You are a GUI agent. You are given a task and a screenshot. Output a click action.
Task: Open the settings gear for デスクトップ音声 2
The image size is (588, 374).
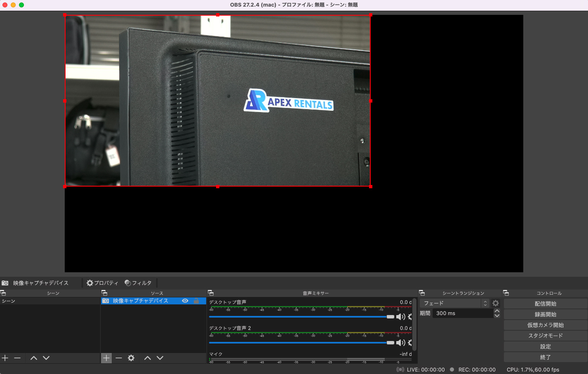tap(410, 343)
